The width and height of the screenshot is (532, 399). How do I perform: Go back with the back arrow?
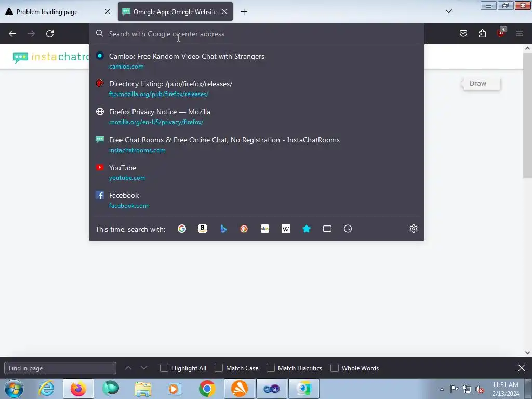(x=12, y=34)
